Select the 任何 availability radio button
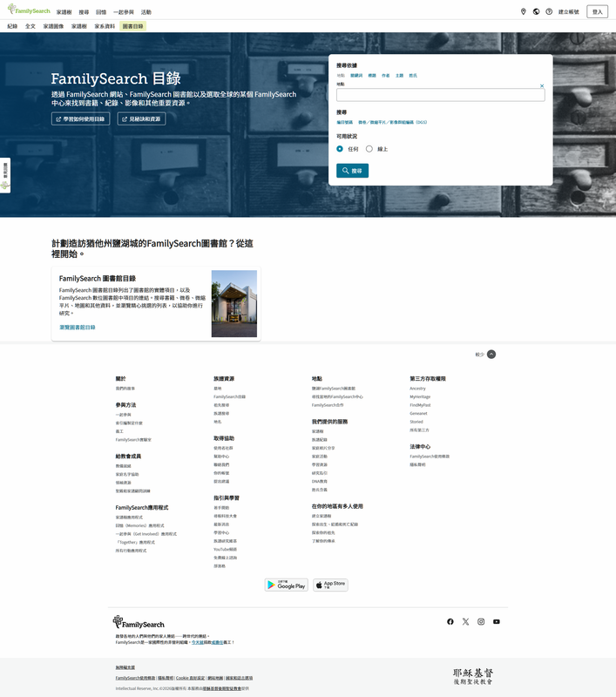This screenshot has width=616, height=697. pyautogui.click(x=340, y=149)
